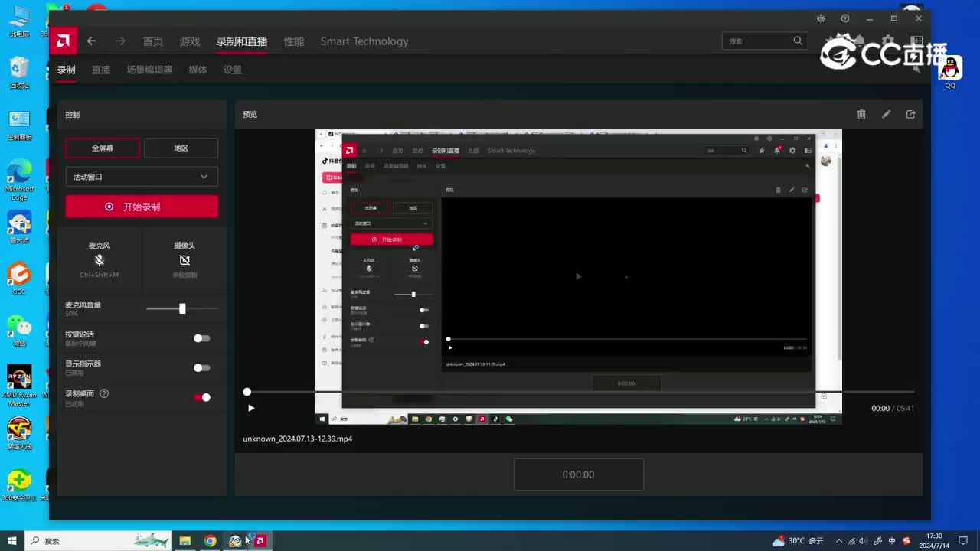980x551 pixels.
Task: Open Chrome from the taskbar
Action: coord(210,541)
